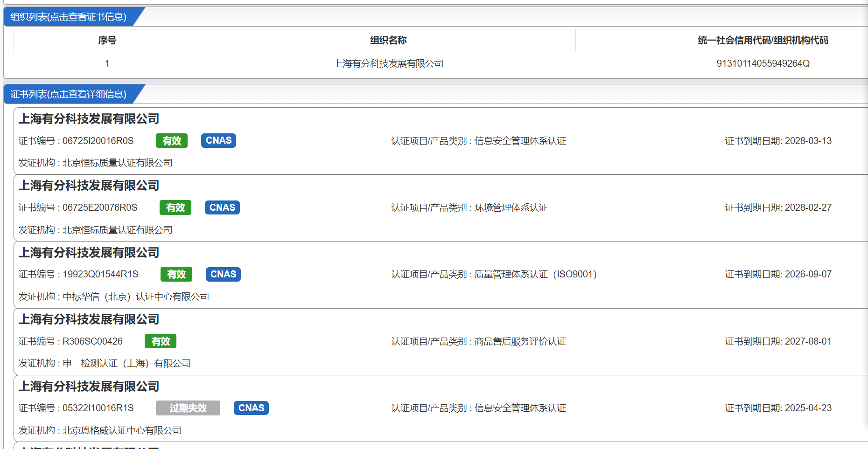Click issuer 中标华信（北京）认证中心有限公司
868x449 pixels.
[x=136, y=297]
